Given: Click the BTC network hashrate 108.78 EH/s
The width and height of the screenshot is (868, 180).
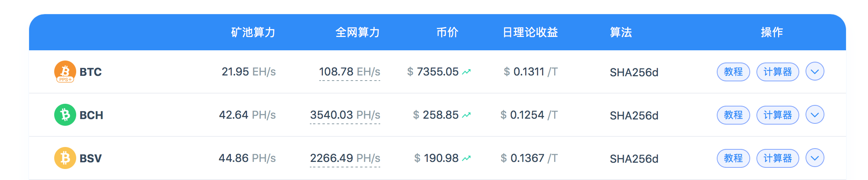Looking at the screenshot, I should pyautogui.click(x=350, y=72).
